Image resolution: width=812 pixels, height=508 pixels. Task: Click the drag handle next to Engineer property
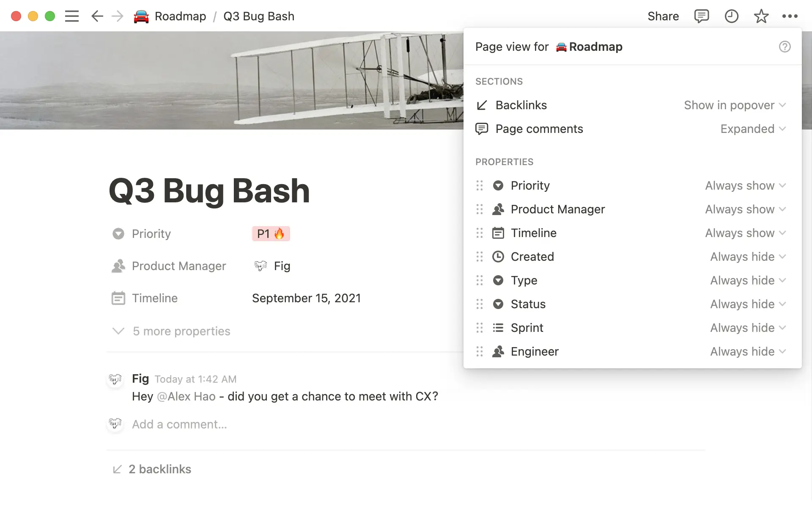point(479,351)
